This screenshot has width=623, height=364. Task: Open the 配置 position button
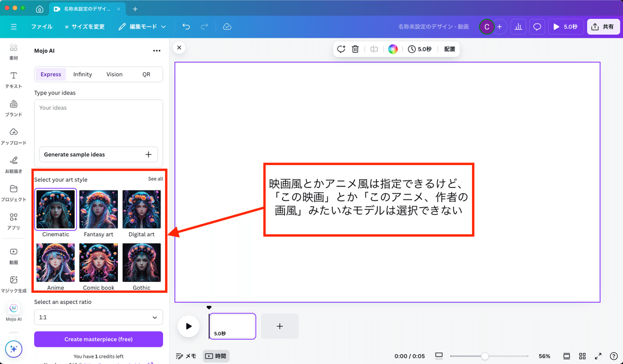click(x=450, y=49)
